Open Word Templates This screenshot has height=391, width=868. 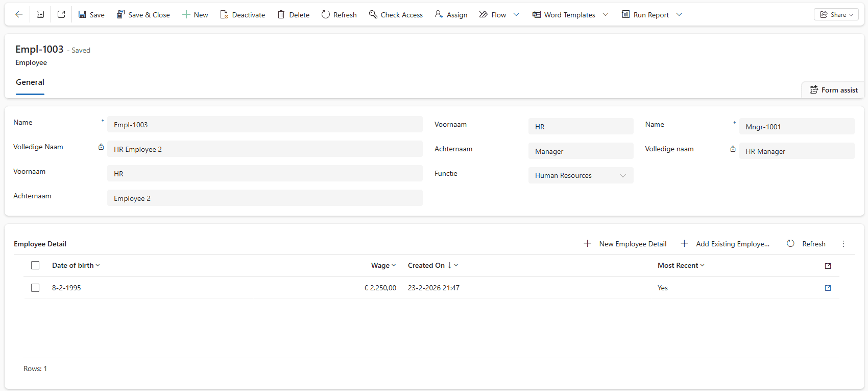[x=564, y=15]
